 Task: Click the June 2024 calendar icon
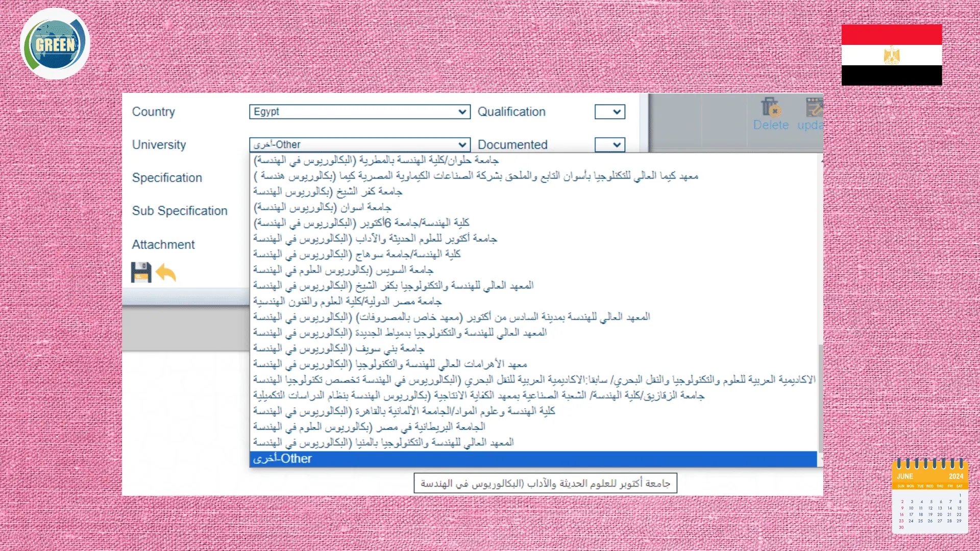pyautogui.click(x=930, y=496)
